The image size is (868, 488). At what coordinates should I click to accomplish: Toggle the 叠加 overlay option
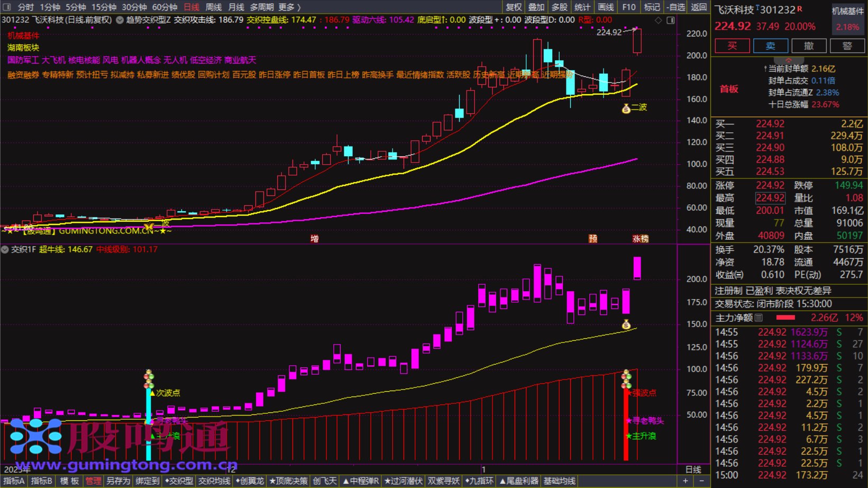536,7
